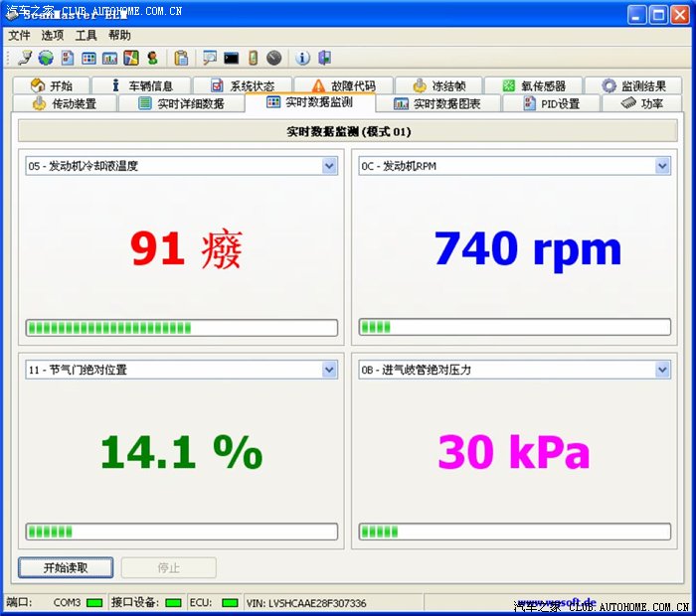Click the engine RPM progress bar
The width and height of the screenshot is (696, 616).
tap(514, 327)
